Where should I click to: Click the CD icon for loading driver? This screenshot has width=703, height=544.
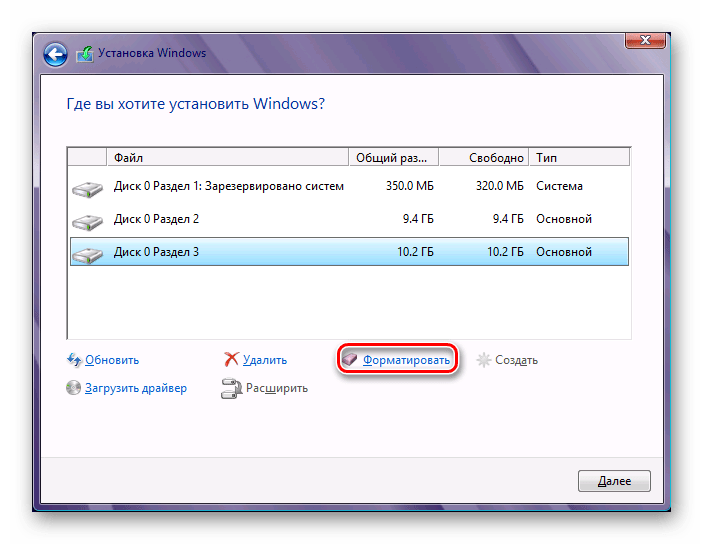[74, 387]
